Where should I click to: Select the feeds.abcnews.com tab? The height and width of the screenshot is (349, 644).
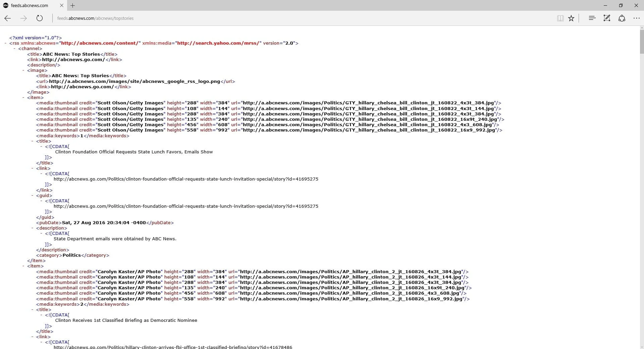pyautogui.click(x=30, y=5)
